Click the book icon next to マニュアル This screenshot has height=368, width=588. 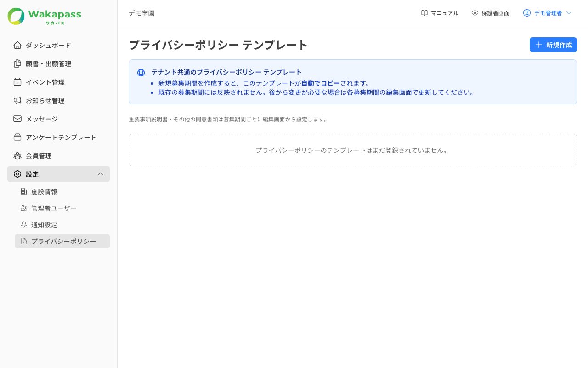click(x=424, y=13)
